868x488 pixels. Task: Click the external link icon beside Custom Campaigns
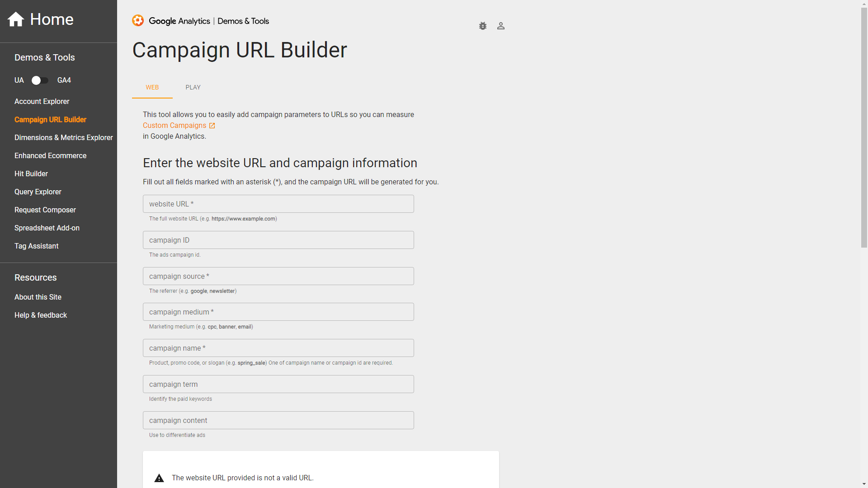point(212,126)
